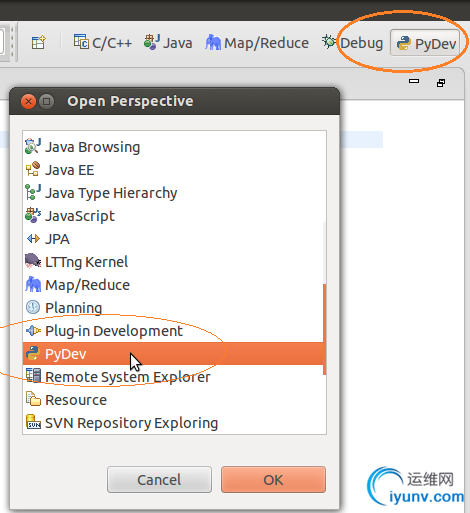Select LTTng Kernel perspective
This screenshot has height=513, width=470.
[173, 262]
